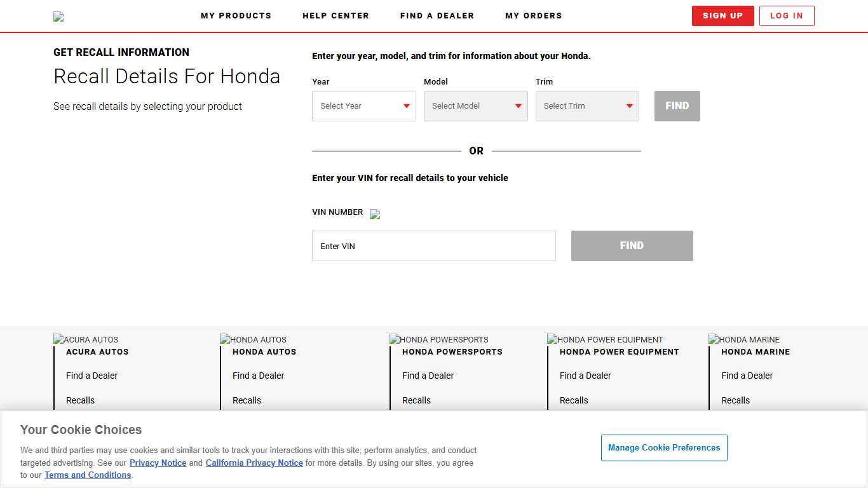Open the Select Model dropdown
The image size is (868, 488).
pos(475,106)
